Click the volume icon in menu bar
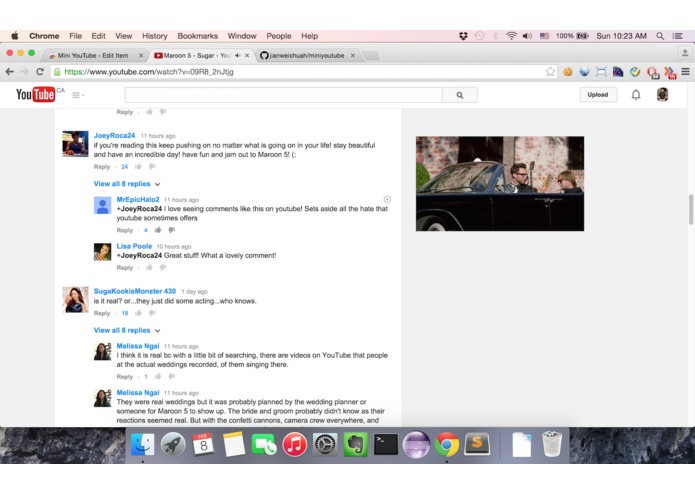This screenshot has height=494, width=695. coord(527,36)
